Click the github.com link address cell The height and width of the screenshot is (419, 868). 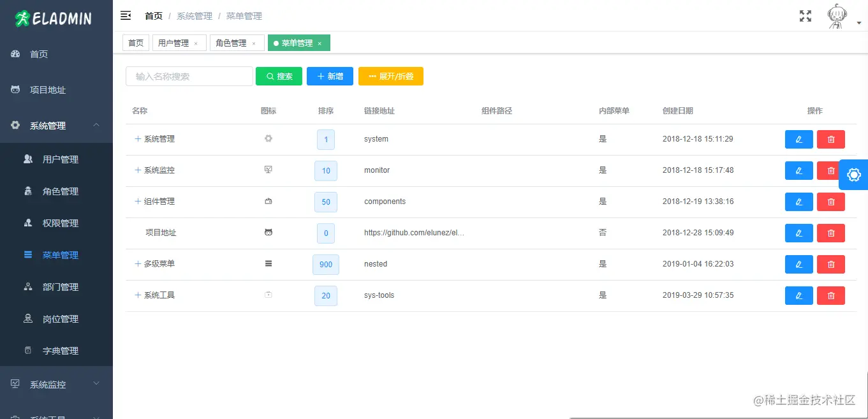tap(415, 233)
